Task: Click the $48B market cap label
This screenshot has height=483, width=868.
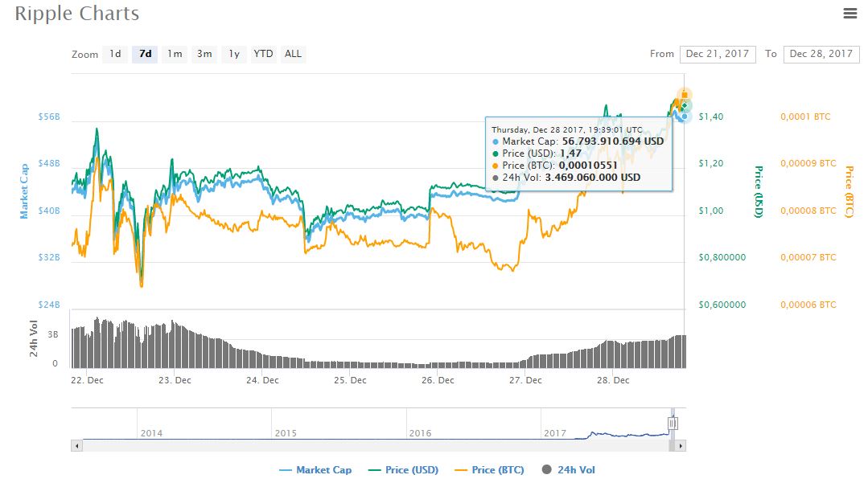Action: [x=49, y=163]
